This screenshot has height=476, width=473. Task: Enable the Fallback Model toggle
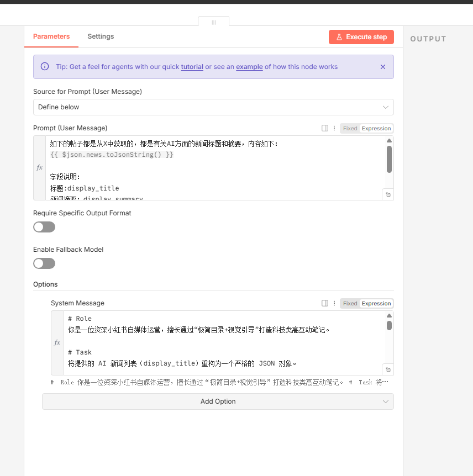[44, 263]
